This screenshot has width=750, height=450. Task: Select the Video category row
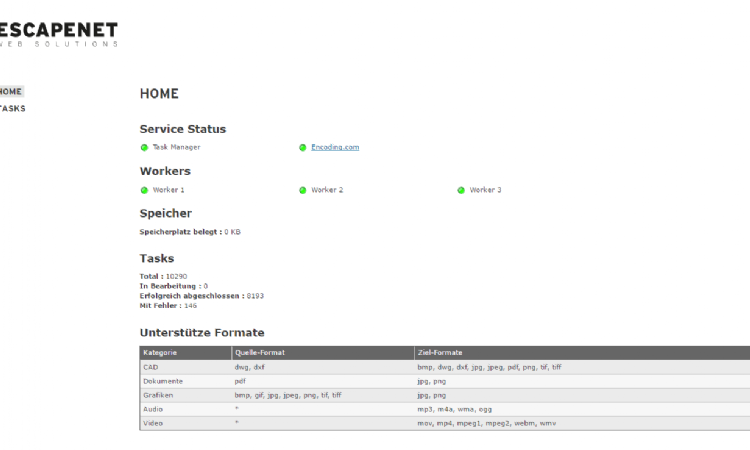(x=153, y=423)
